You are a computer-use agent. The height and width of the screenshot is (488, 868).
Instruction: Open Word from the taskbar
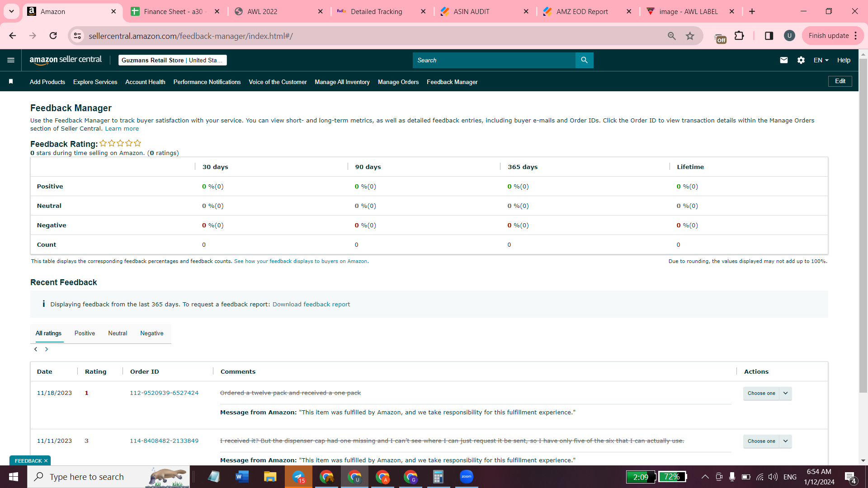[x=242, y=477]
